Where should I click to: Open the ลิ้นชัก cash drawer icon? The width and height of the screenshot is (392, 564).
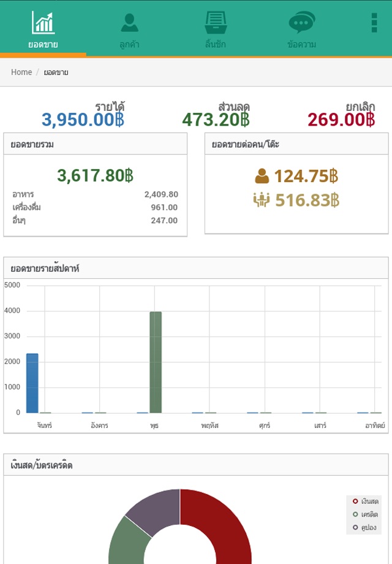[216, 22]
